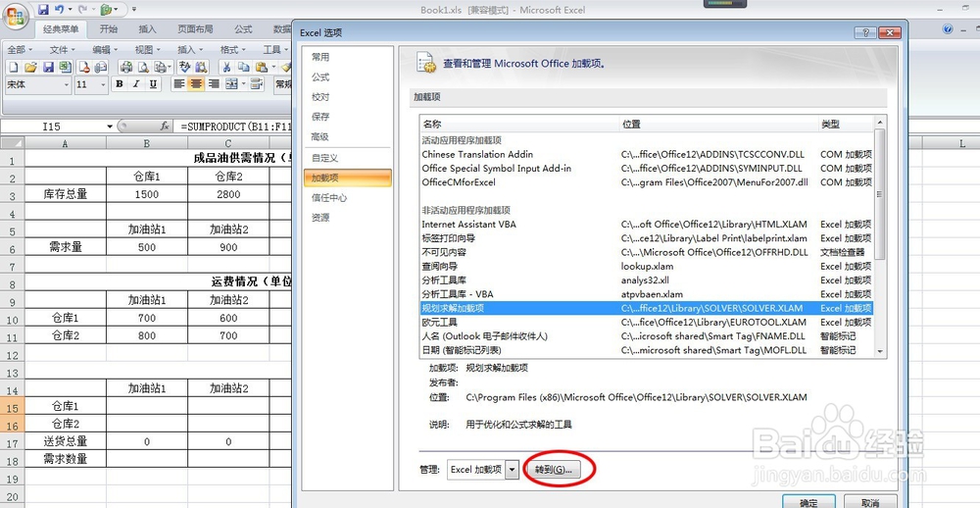Open the font size 11 dropdown

[103, 84]
